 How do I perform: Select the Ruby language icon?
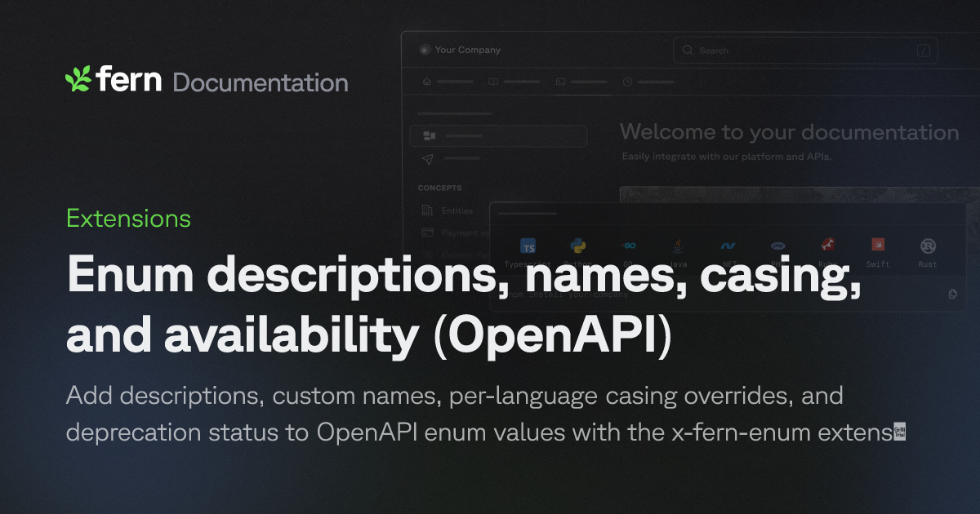pyautogui.click(x=827, y=246)
